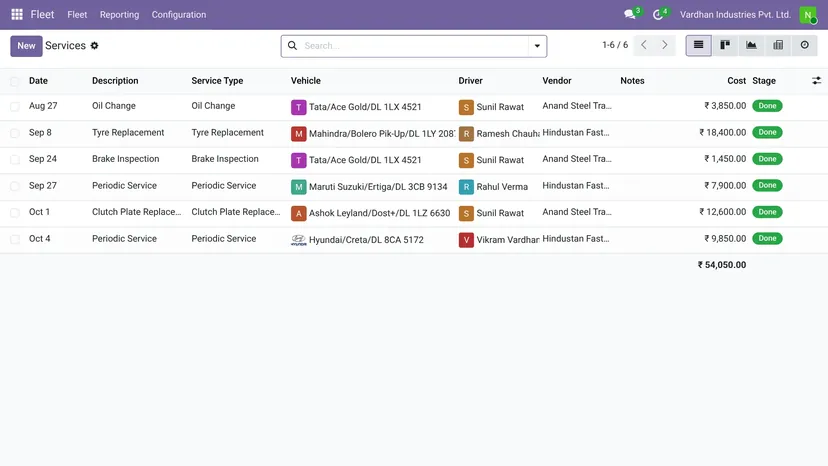Viewport: 828px width, 466px height.
Task: Select the Oct 4 Periodic Service checkbox
Action: tap(15, 239)
